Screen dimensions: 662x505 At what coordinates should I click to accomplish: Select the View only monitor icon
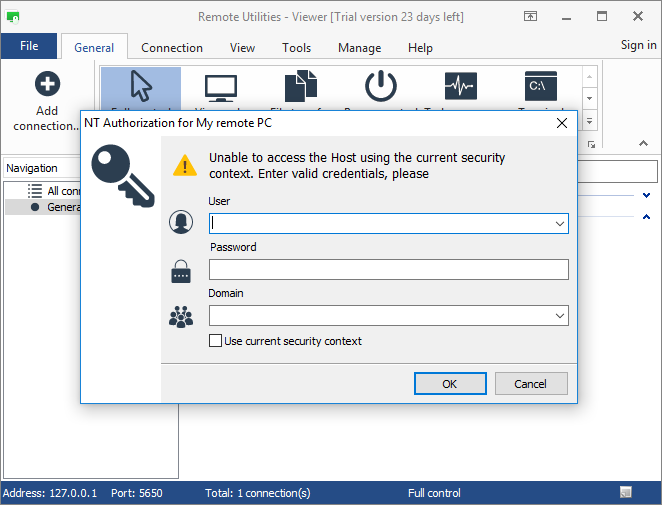point(221,88)
